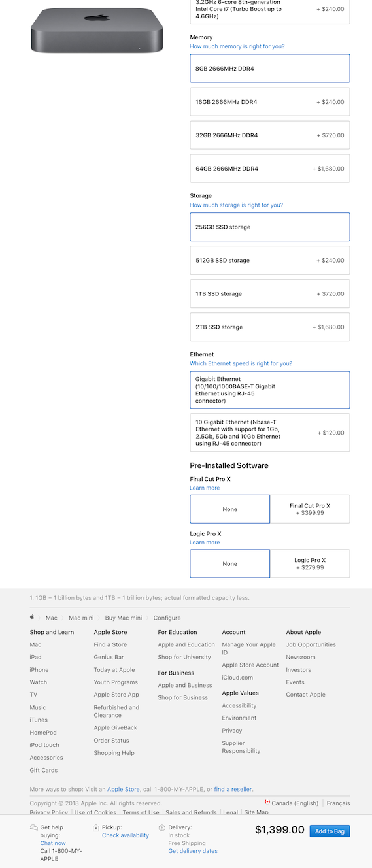Open Gift Cards footer link
This screenshot has width=372, height=868.
click(44, 770)
